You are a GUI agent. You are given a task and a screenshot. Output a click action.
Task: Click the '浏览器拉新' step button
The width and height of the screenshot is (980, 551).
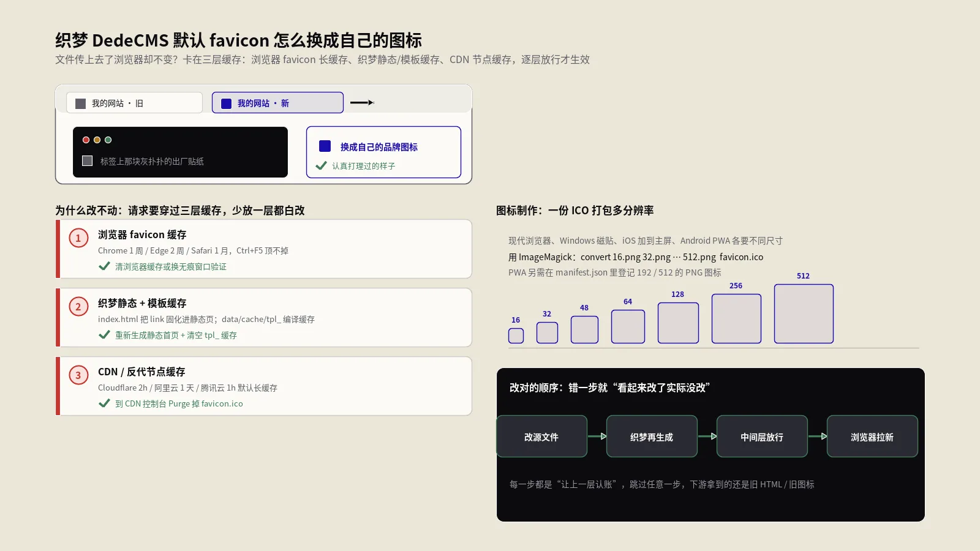pos(872,436)
